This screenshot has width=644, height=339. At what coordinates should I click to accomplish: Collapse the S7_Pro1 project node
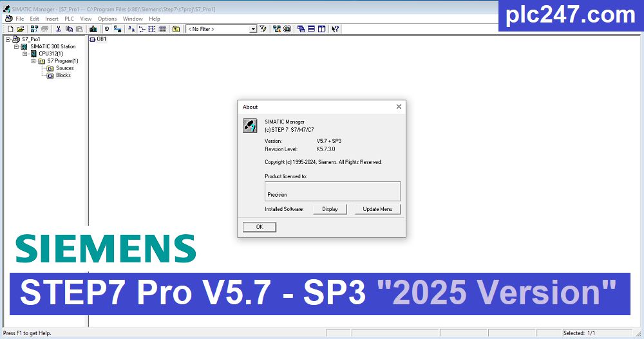point(8,39)
